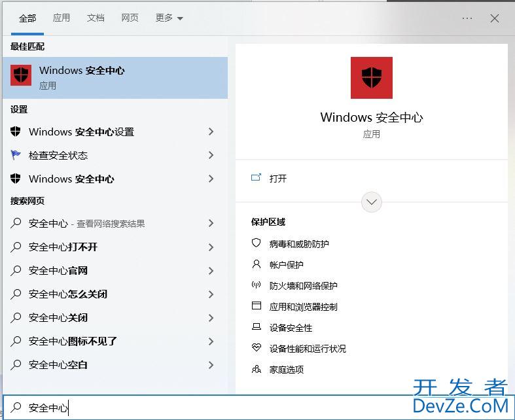Open Windows 安全中心 best match result
This screenshot has width=515, height=420.
pyautogui.click(x=115, y=78)
